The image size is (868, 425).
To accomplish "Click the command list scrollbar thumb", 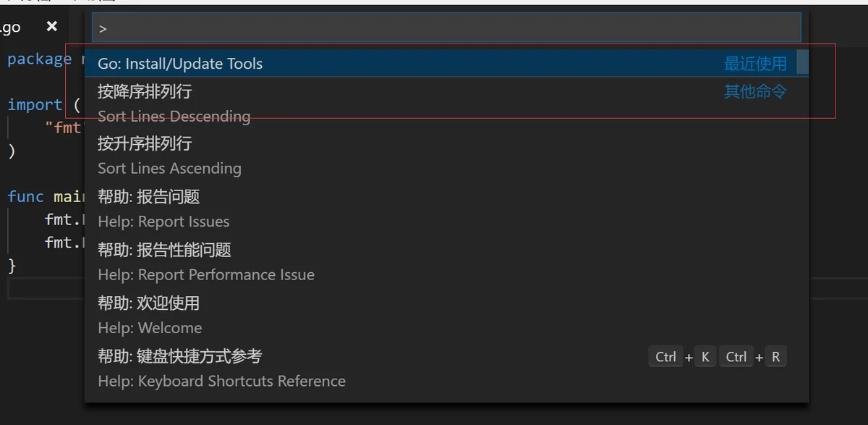I will click(x=802, y=62).
